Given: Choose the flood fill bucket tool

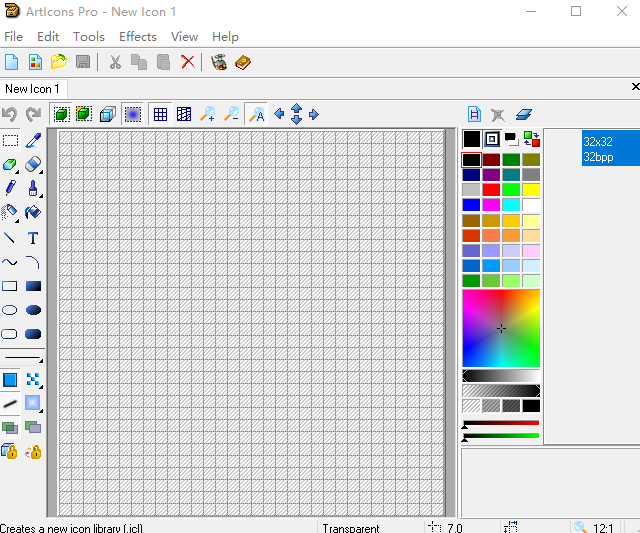Looking at the screenshot, I should [x=33, y=212].
